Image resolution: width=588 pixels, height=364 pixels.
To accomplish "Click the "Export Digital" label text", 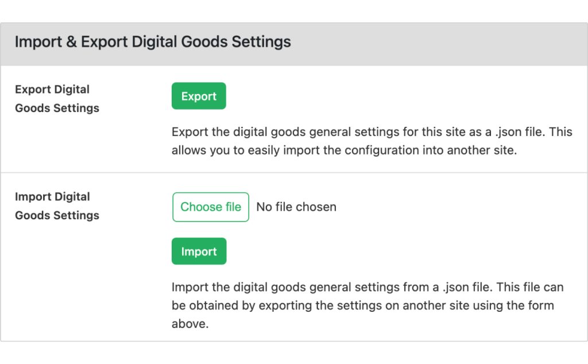I will coord(52,89).
